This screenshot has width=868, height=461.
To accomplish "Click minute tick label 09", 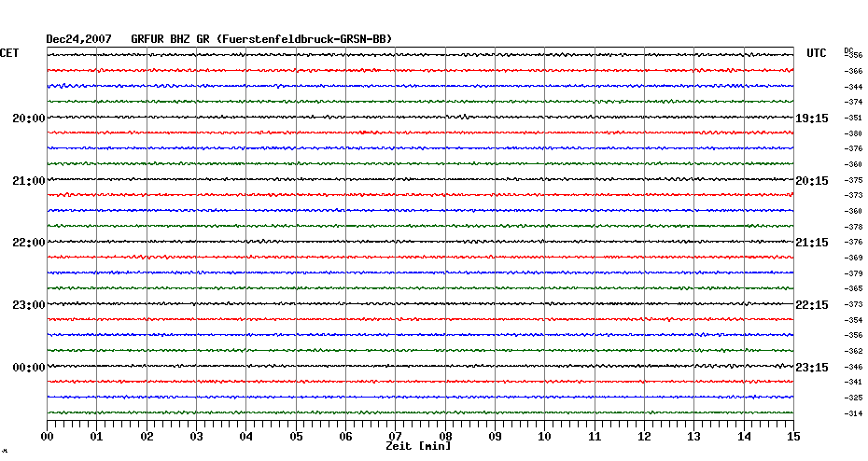I will [495, 436].
